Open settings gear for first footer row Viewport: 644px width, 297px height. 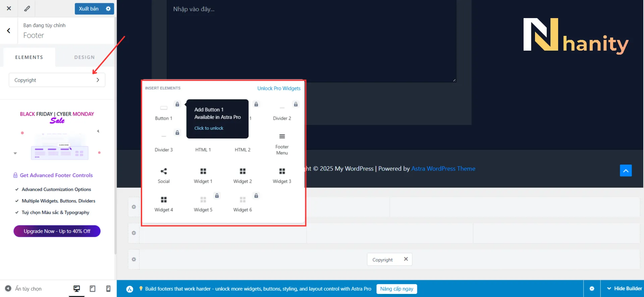134,207
